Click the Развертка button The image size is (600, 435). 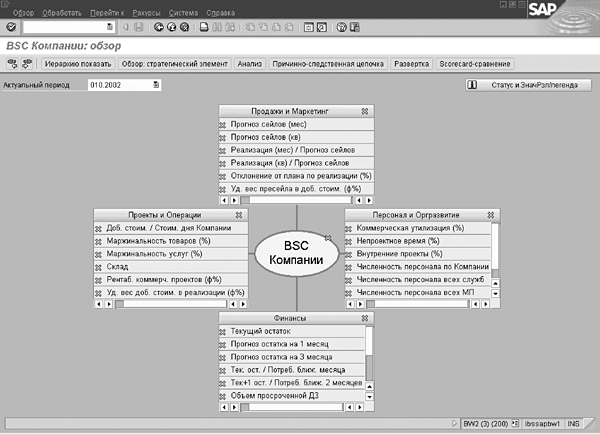411,64
